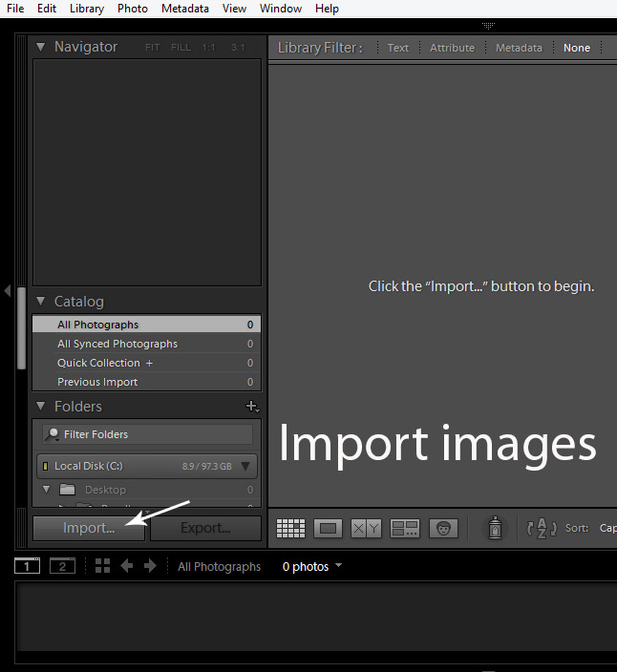Click the Filter Folders magnifier icon
The height and width of the screenshot is (672, 617).
(x=52, y=434)
